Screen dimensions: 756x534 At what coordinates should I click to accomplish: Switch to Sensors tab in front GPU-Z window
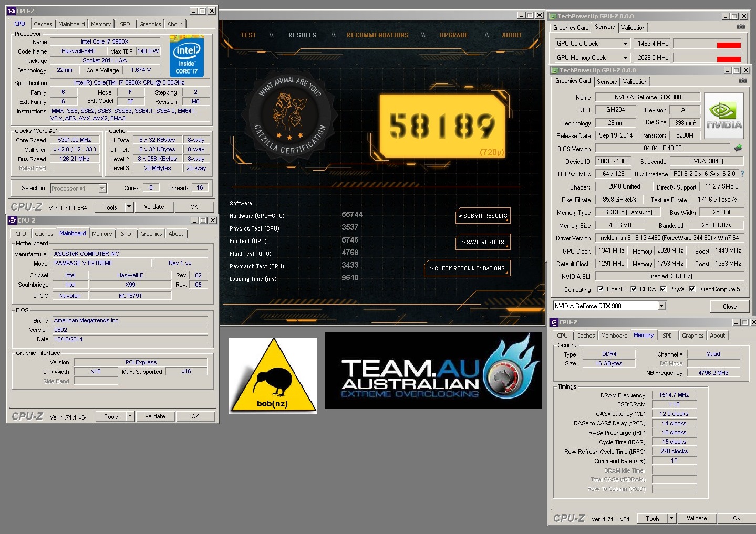(x=607, y=82)
